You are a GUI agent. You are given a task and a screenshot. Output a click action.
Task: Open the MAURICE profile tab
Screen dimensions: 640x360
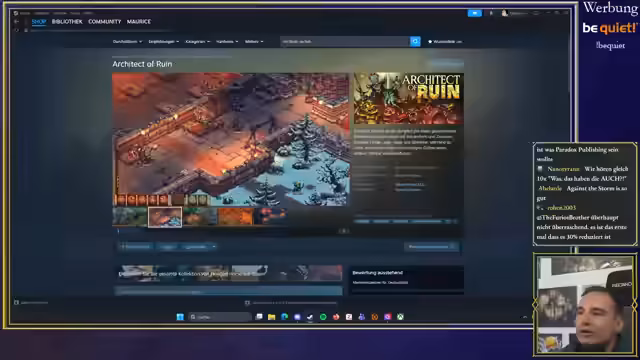click(139, 22)
